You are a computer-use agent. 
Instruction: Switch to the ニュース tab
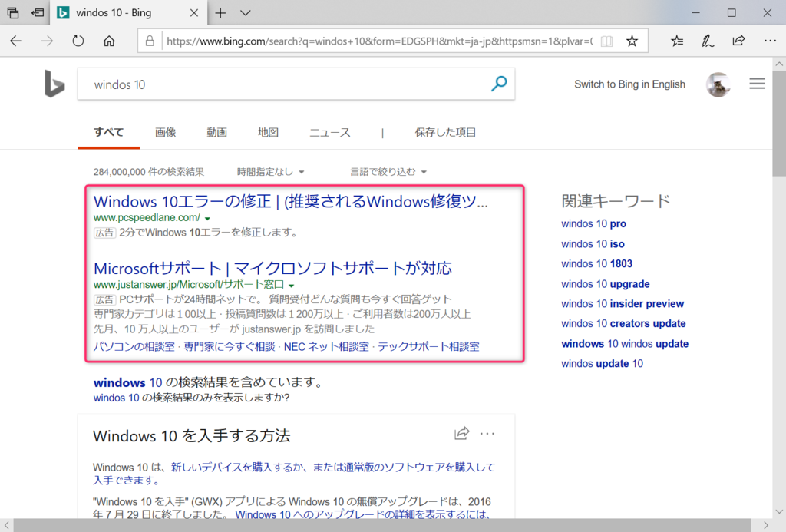click(x=330, y=132)
